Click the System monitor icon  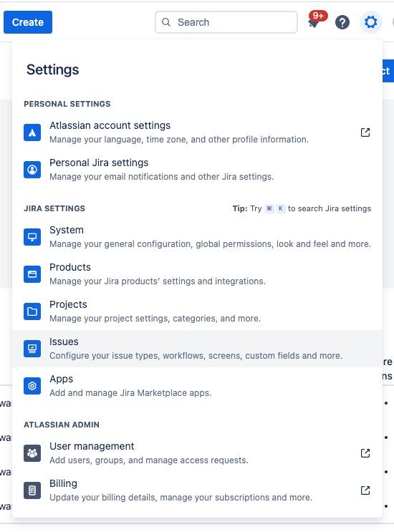click(x=32, y=237)
